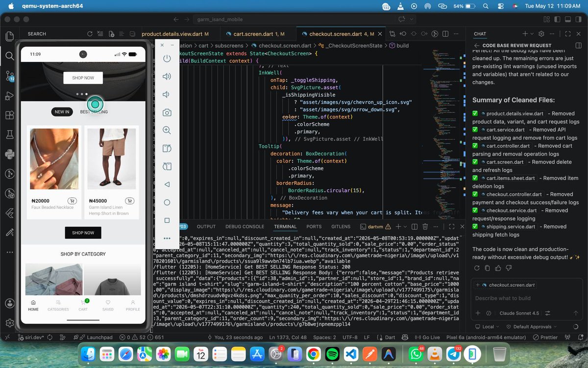Select NEW IN filter in app
Image resolution: width=588 pixels, height=368 pixels.
tap(62, 112)
